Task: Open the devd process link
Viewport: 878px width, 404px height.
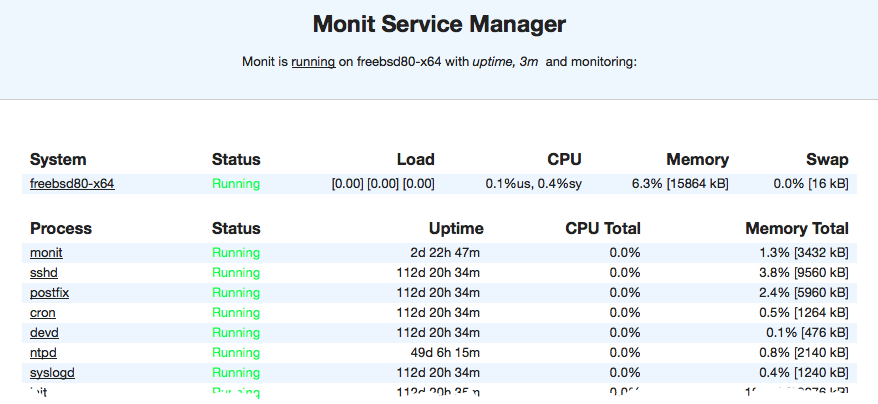Action: 44,333
